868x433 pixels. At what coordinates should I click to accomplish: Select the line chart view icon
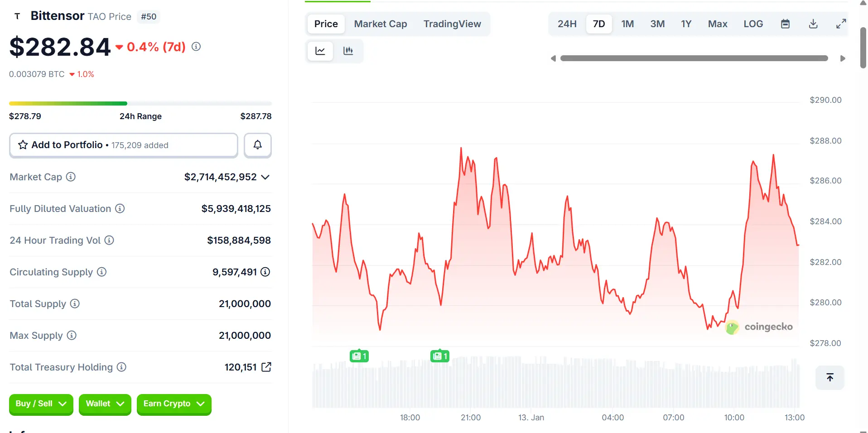(320, 51)
